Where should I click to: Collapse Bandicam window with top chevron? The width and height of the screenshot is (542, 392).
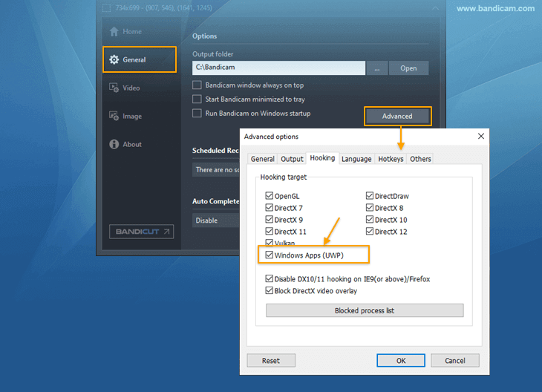pos(435,8)
